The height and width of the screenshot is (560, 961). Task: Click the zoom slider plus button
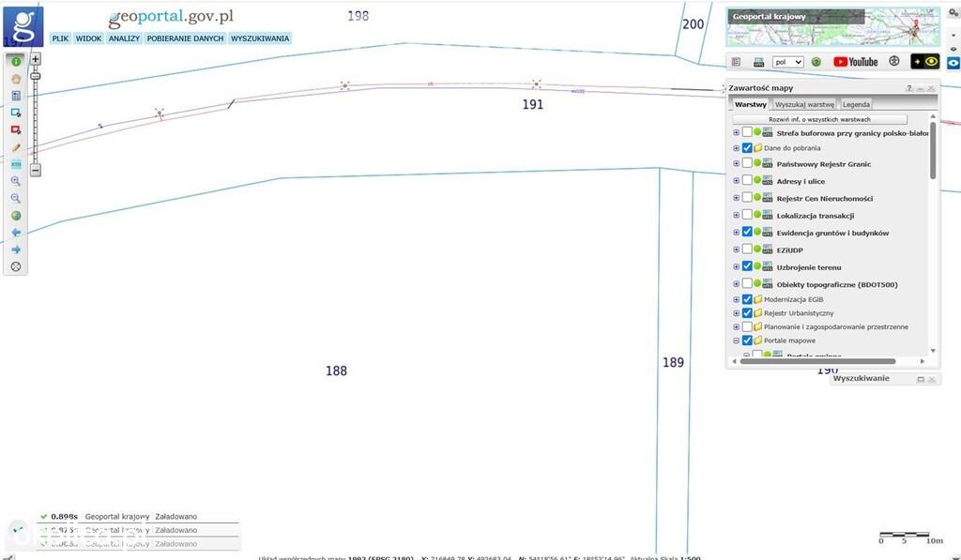coord(36,59)
